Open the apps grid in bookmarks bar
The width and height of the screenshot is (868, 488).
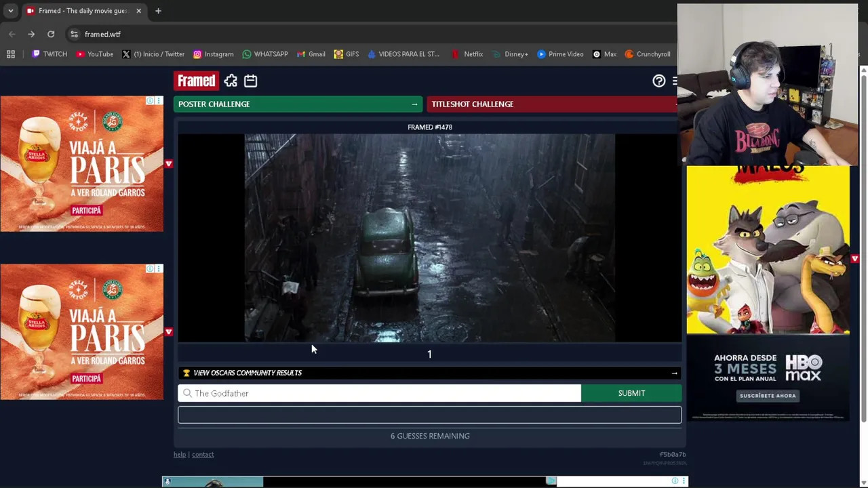pyautogui.click(x=11, y=54)
